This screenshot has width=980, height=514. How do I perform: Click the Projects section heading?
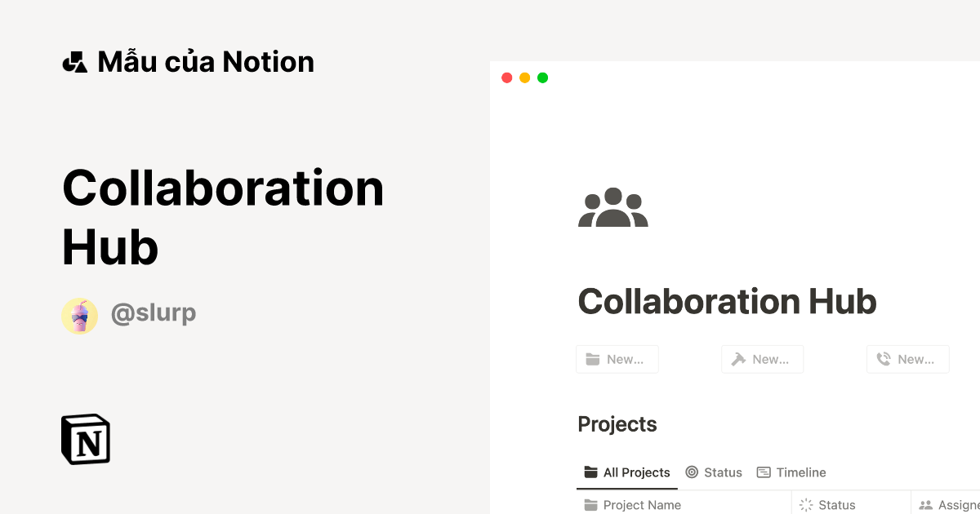(617, 424)
